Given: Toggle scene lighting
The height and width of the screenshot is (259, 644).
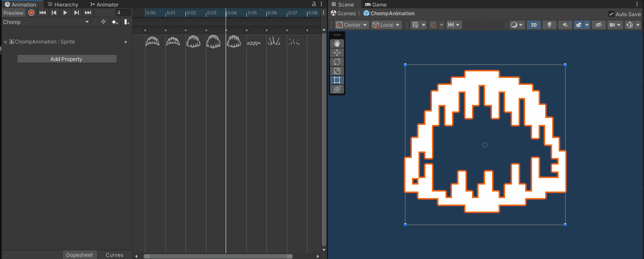Looking at the screenshot, I should tap(550, 25).
